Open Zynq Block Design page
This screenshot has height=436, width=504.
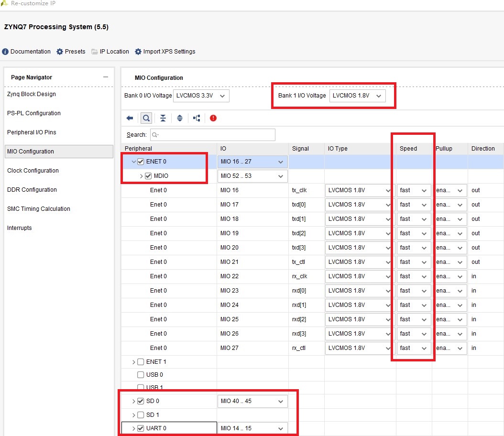click(32, 94)
